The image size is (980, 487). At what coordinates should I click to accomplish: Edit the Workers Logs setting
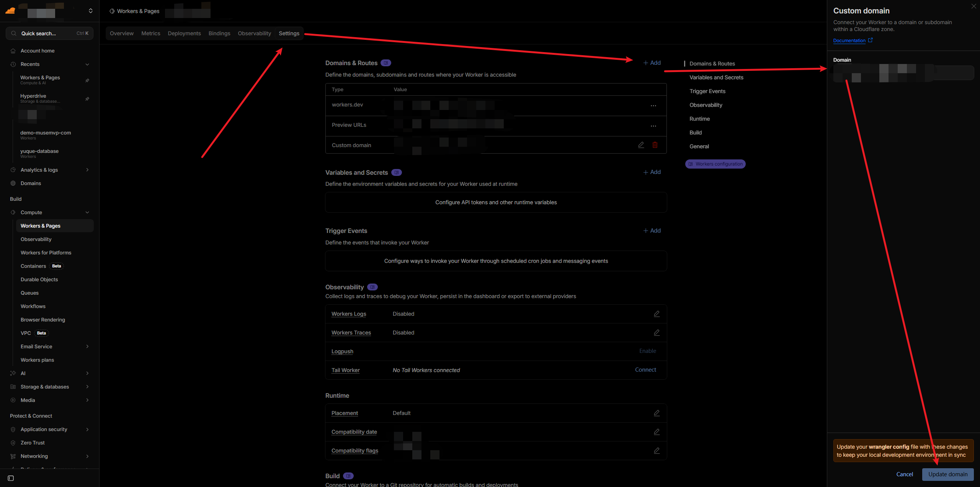point(657,314)
